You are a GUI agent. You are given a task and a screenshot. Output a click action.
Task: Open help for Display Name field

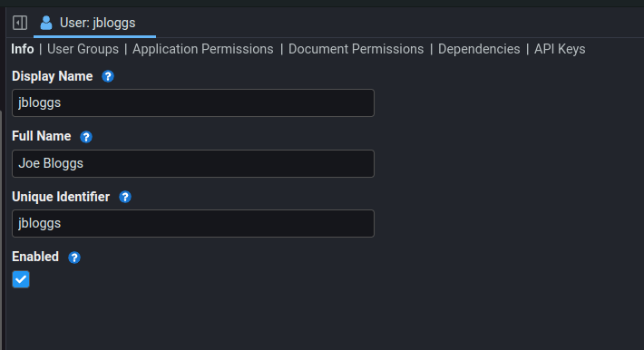tap(108, 76)
